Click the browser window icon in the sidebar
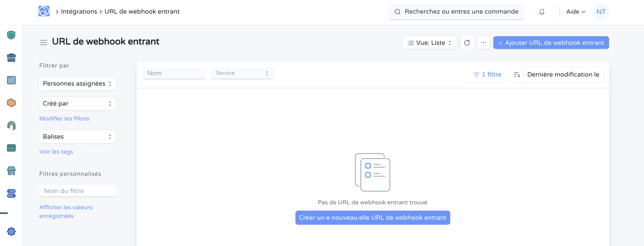The width and height of the screenshot is (644, 246). point(11,80)
